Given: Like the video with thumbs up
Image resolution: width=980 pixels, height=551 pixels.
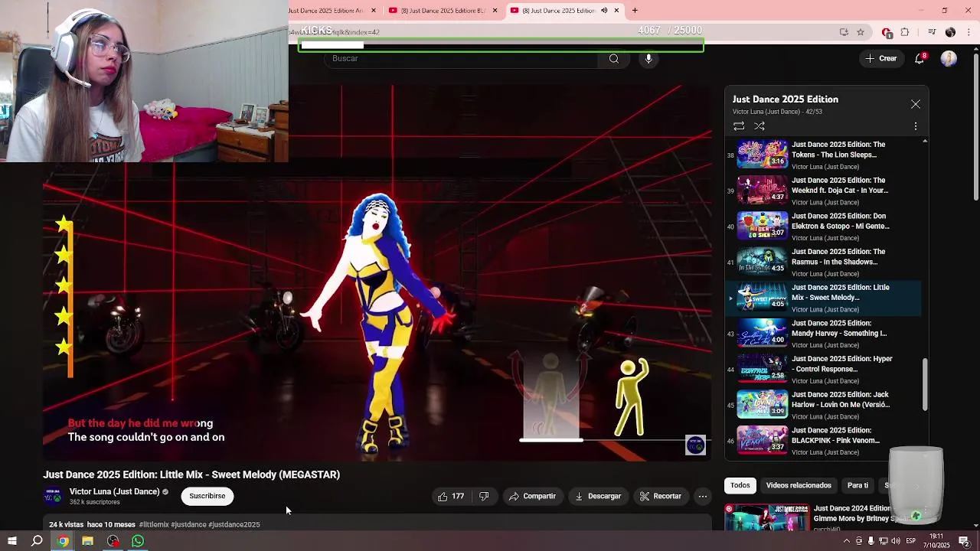Looking at the screenshot, I should [x=451, y=496].
